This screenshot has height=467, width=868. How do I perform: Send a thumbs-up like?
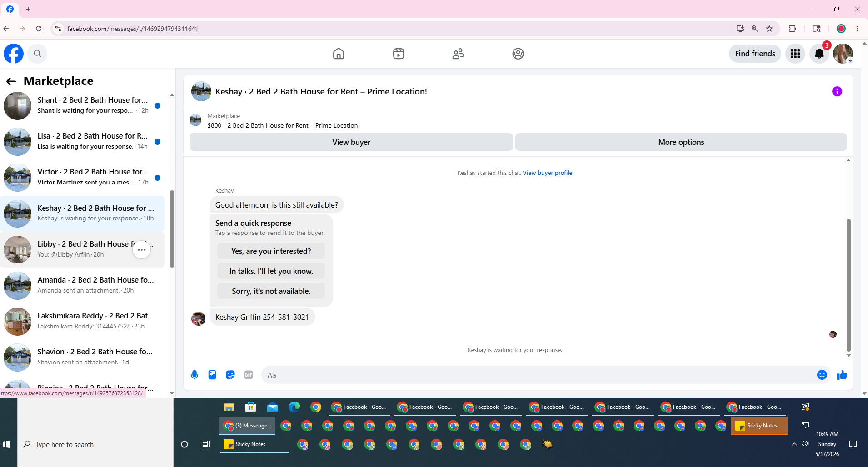842,375
